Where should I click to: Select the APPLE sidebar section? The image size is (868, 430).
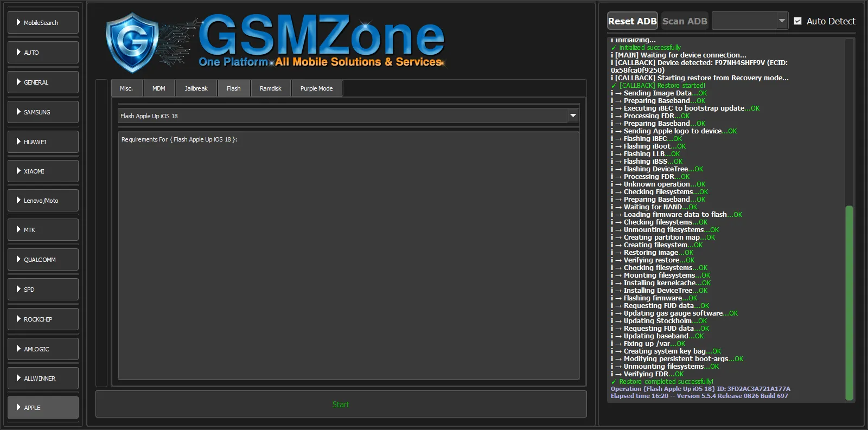[x=43, y=408]
